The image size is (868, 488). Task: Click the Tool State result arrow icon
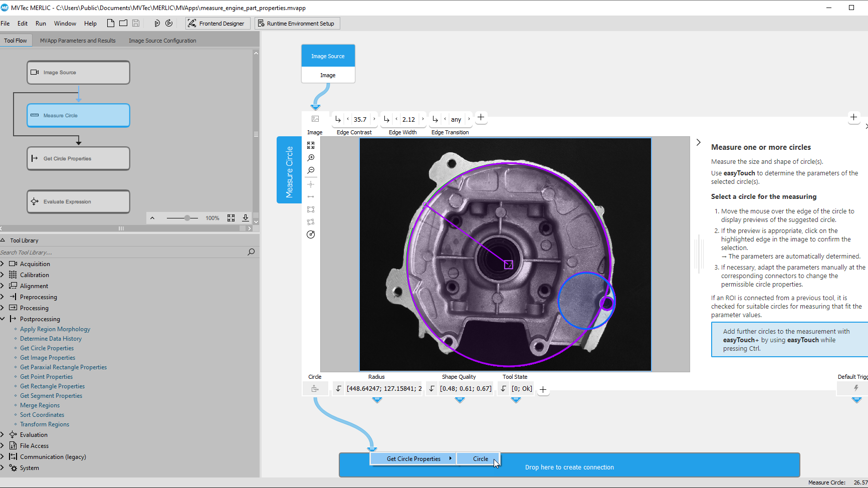tap(504, 389)
